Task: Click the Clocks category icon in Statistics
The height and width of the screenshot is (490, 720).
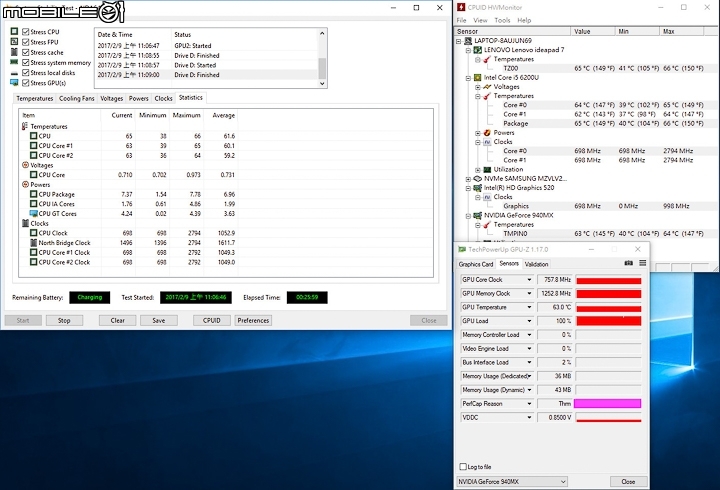Action: pos(25,223)
